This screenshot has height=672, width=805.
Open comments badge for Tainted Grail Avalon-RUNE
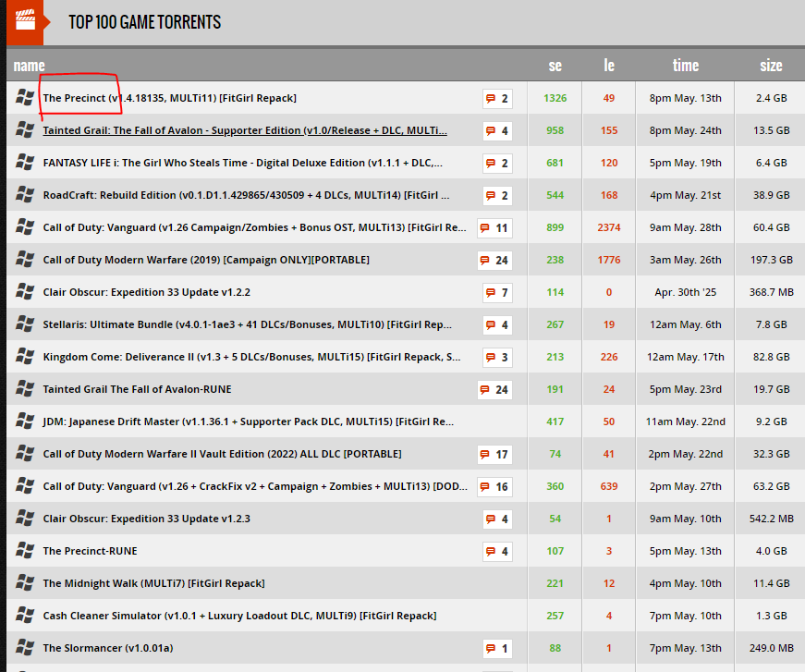pos(494,390)
